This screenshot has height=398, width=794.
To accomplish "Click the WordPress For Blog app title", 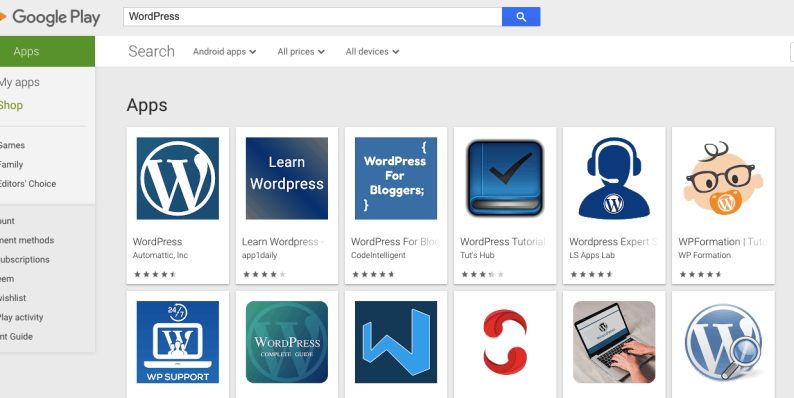I will (395, 242).
